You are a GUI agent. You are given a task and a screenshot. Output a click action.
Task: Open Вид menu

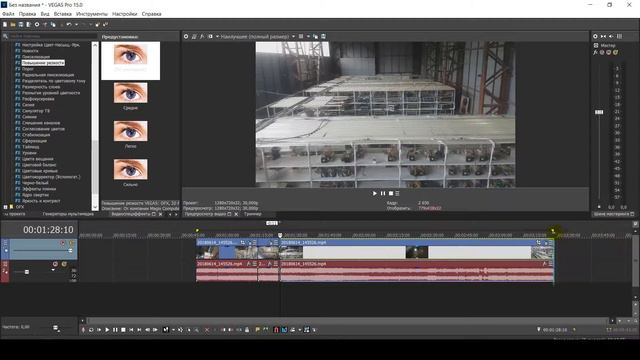45,14
